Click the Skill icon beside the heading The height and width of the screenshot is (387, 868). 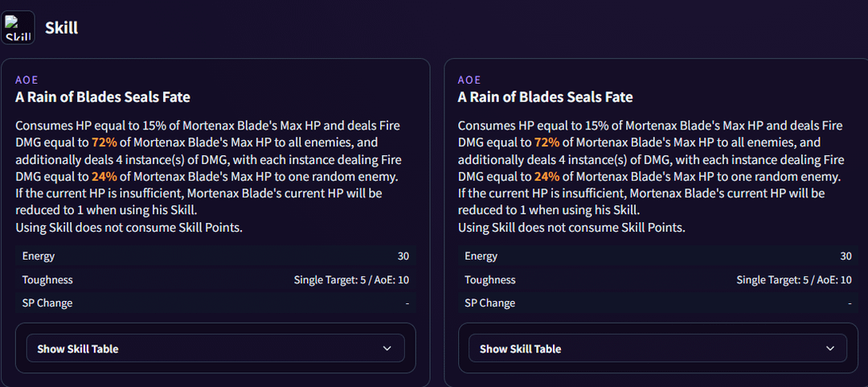point(18,27)
